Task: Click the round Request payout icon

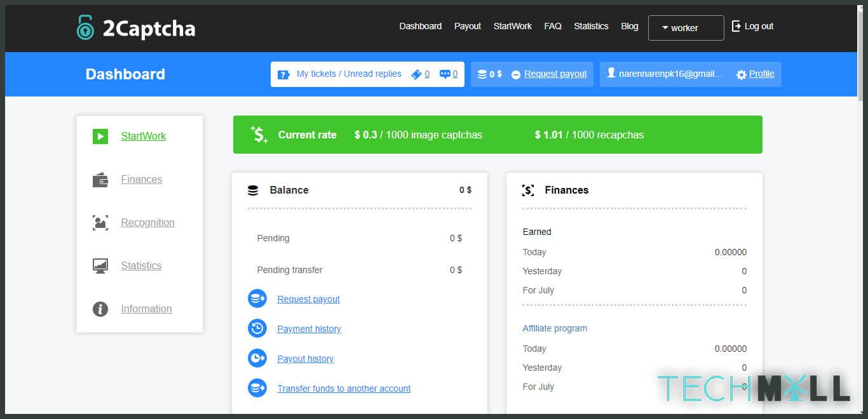Action: [x=257, y=298]
